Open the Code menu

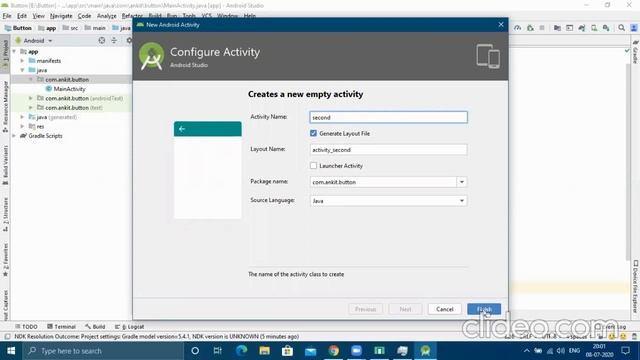click(x=84, y=16)
